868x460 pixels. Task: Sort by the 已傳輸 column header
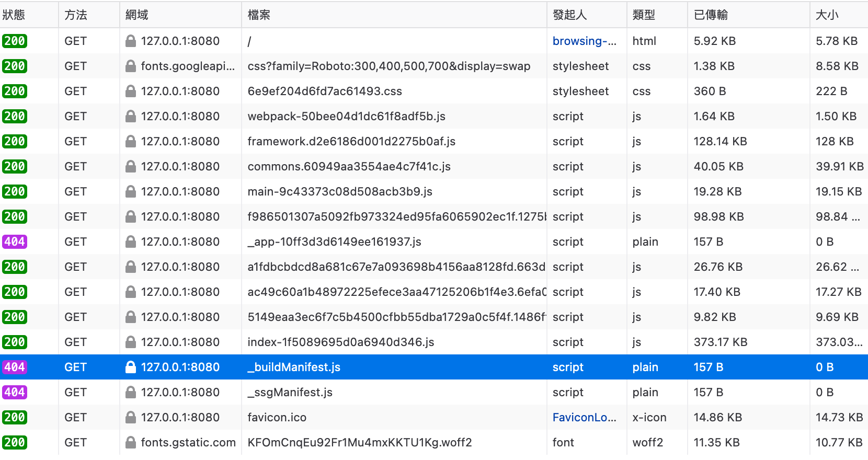(749, 15)
